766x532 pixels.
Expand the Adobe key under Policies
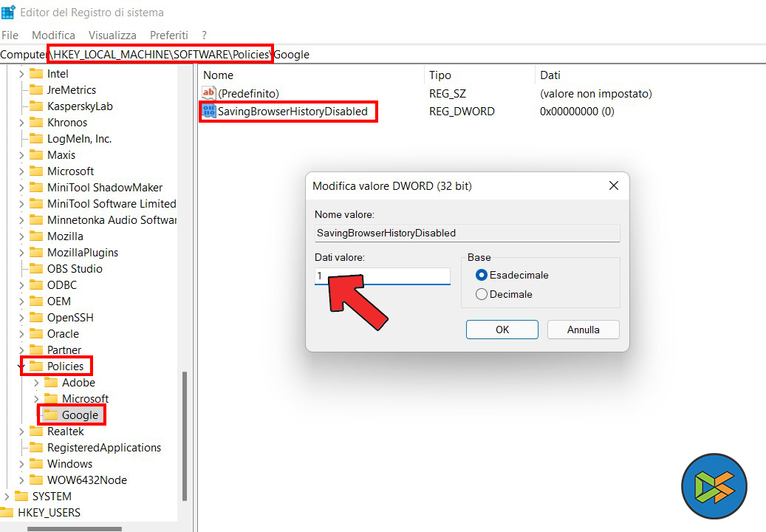click(36, 383)
